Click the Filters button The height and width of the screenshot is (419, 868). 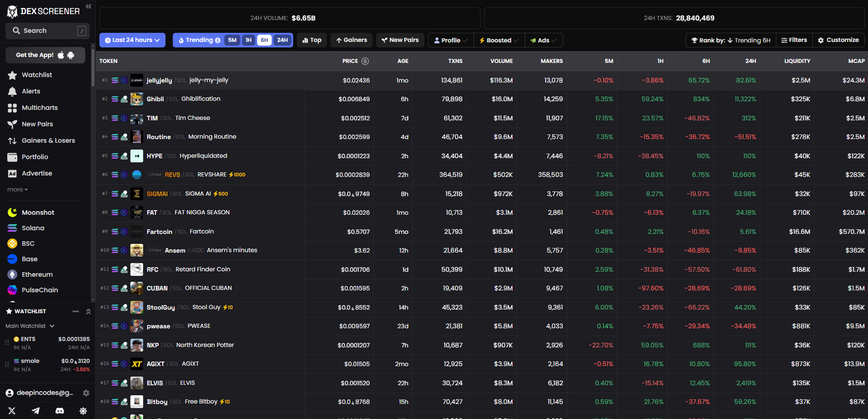tap(794, 40)
